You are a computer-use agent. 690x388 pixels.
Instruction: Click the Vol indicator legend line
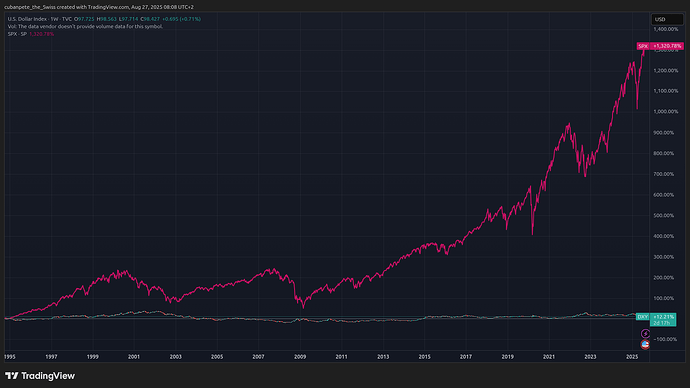click(x=85, y=26)
